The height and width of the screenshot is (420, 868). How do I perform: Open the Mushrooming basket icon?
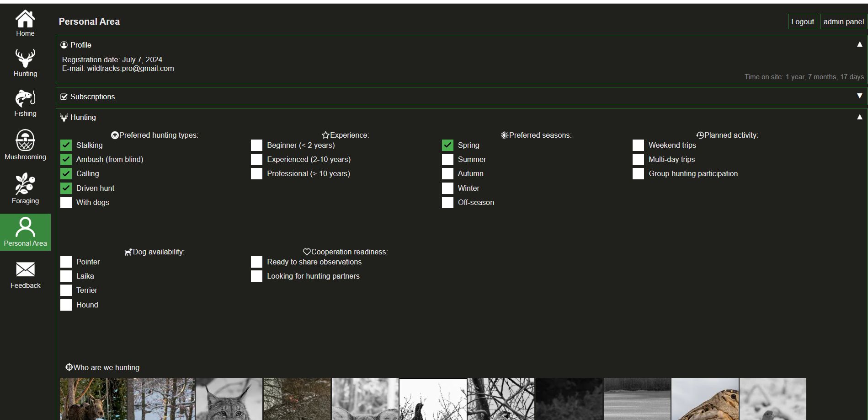25,140
